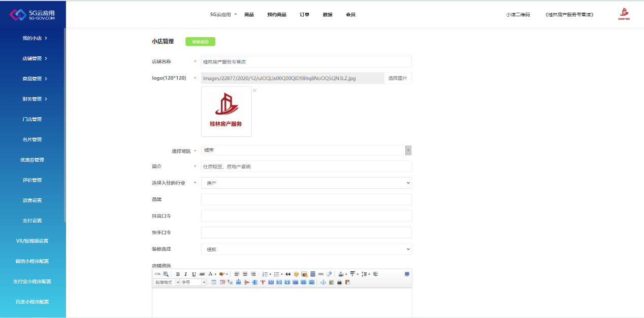
Task: Insert an anchor using the anchor icon
Action: [323, 282]
